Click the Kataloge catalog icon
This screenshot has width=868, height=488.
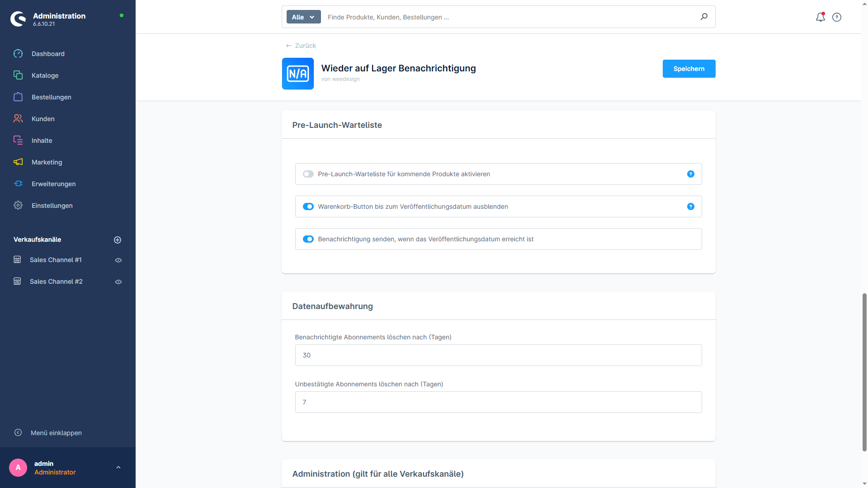click(x=18, y=75)
